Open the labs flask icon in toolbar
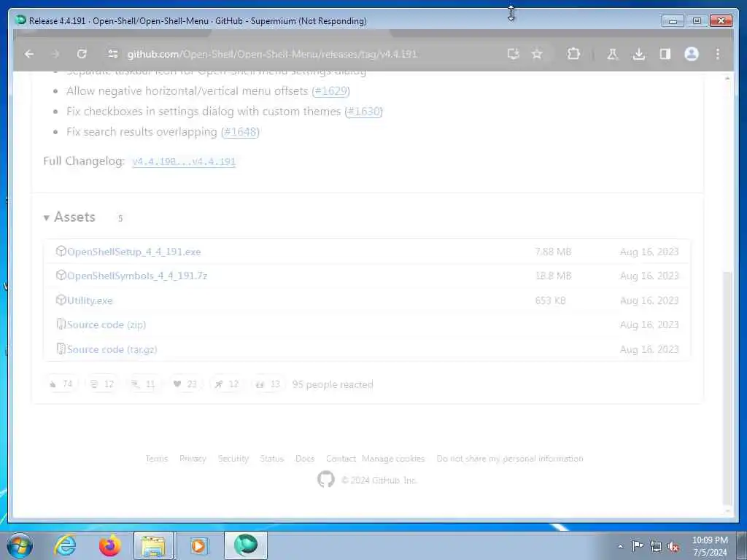The width and height of the screenshot is (747, 560). [x=613, y=54]
